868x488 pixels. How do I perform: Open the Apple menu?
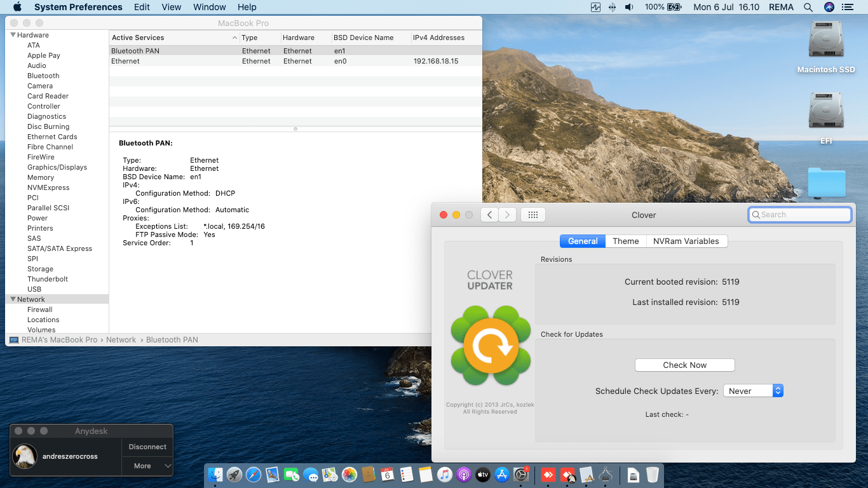(x=17, y=7)
